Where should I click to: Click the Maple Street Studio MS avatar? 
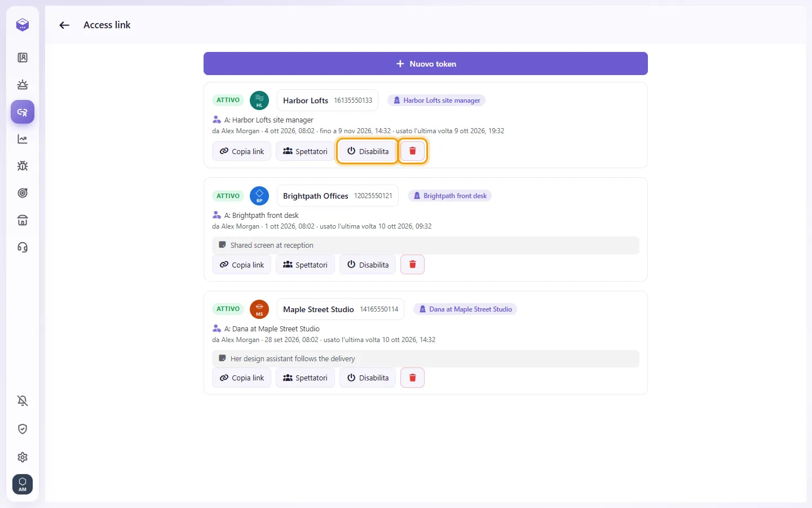[259, 309]
